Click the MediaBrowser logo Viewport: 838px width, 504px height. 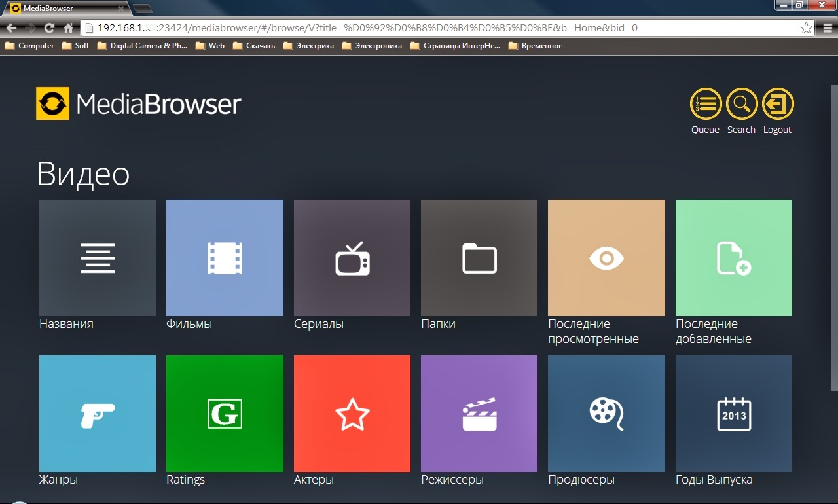click(x=138, y=103)
